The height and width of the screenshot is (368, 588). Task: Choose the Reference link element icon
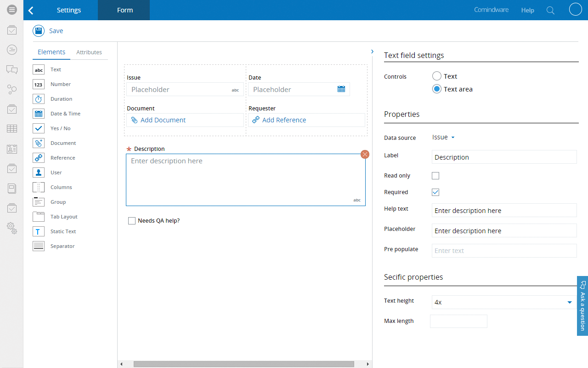[x=39, y=158]
